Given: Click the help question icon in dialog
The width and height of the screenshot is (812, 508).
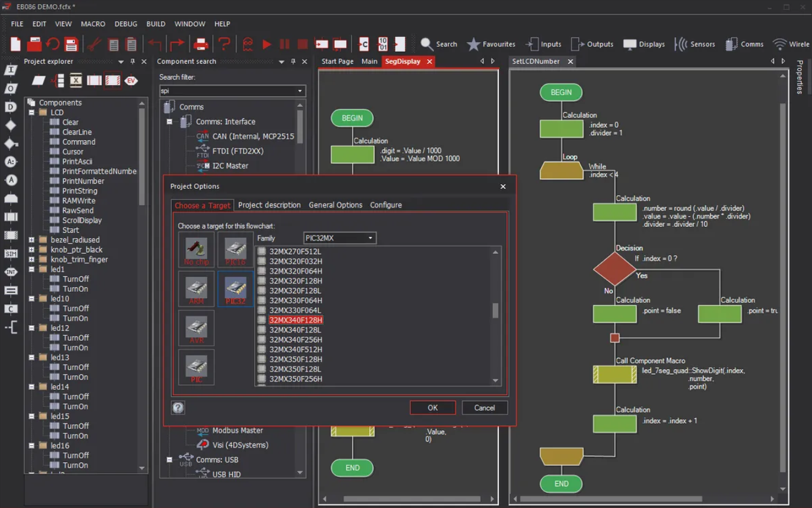Looking at the screenshot, I should [178, 408].
